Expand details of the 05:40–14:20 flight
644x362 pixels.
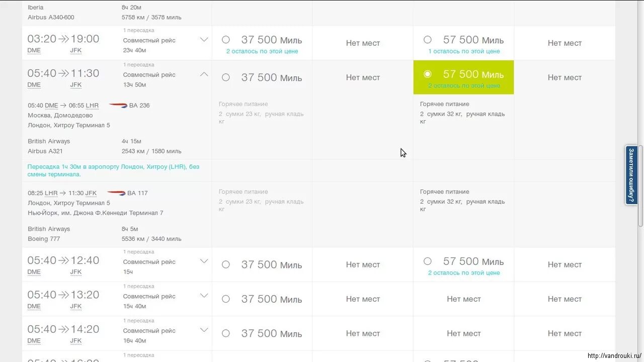204,330
